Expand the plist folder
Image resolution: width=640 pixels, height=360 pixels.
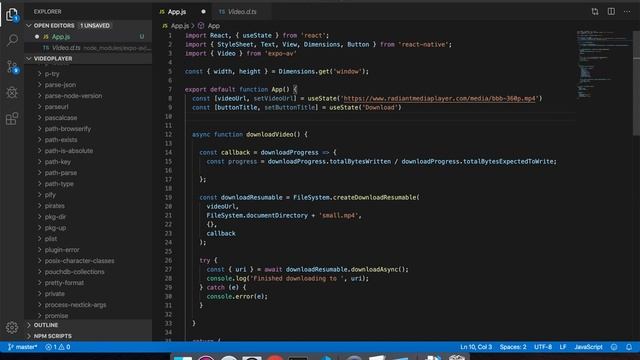(x=88, y=239)
